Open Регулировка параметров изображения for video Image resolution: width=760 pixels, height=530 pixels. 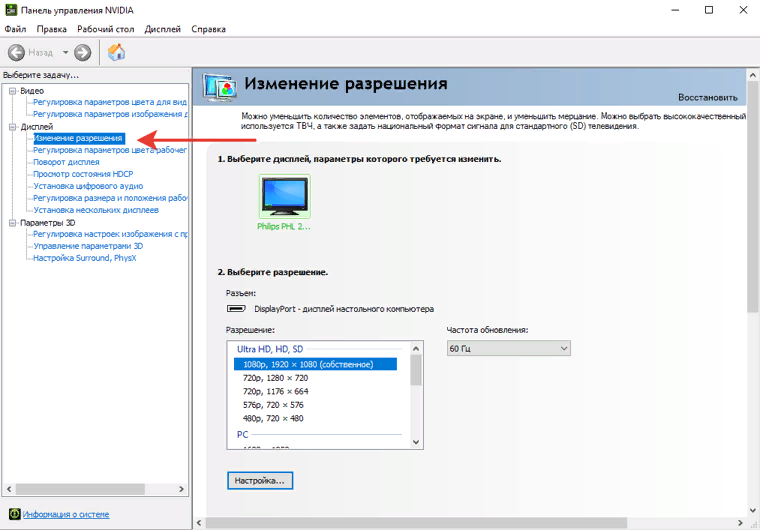[110, 114]
